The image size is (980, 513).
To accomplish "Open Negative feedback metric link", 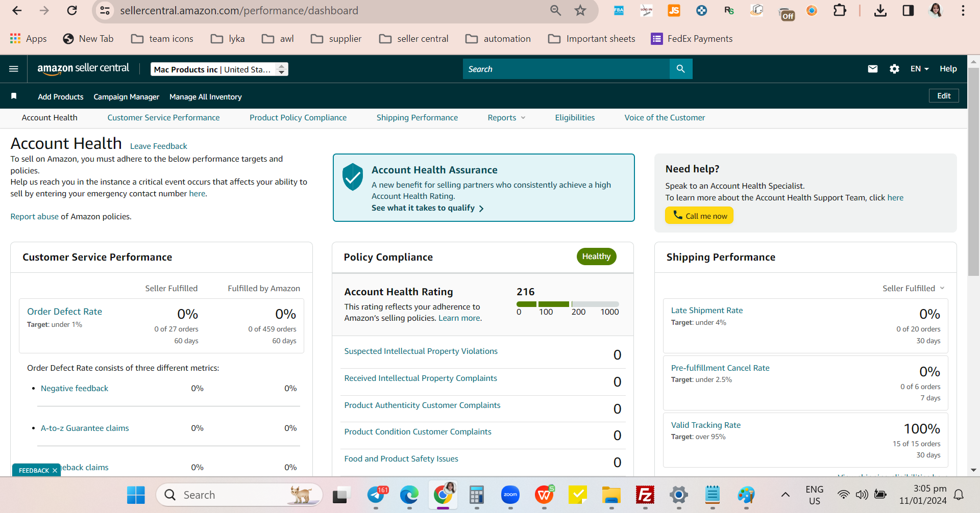I will coord(75,389).
